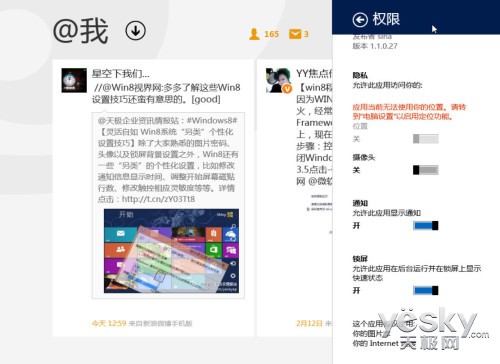The width and height of the screenshot is (500, 364).
Task: Open the quoted @天极企业资讯情报站 post
Action: point(168,205)
